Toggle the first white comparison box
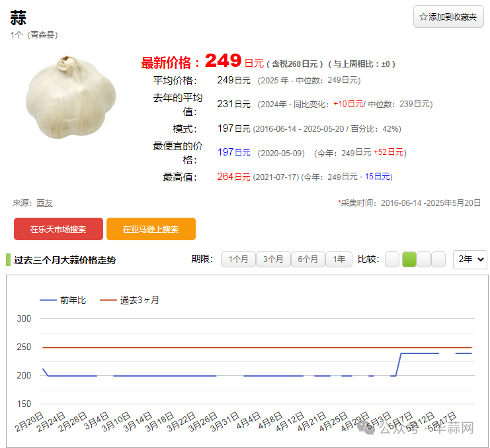 tap(392, 259)
